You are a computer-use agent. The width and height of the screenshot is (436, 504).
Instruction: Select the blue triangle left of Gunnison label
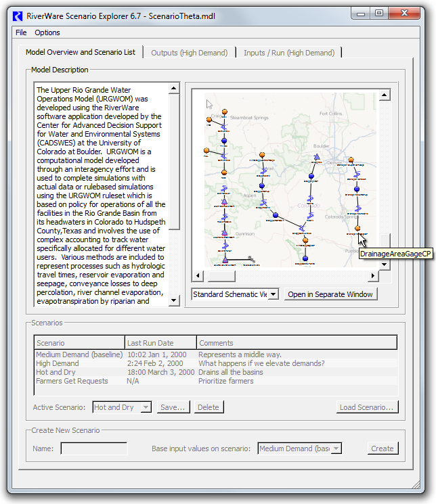pos(224,233)
